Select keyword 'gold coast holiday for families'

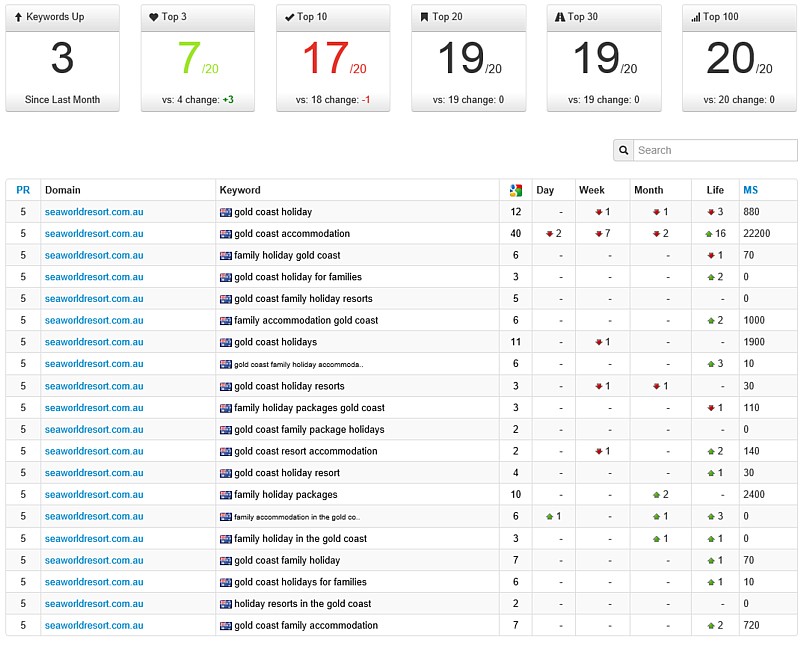click(298, 277)
